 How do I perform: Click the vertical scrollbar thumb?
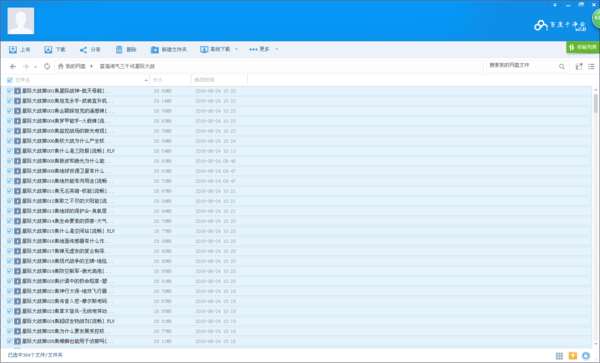[595, 103]
